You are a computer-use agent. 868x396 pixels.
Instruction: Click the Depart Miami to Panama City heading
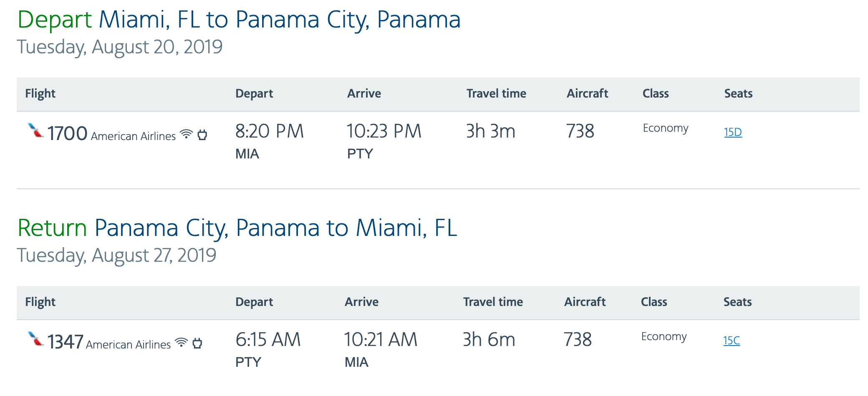[x=239, y=20]
